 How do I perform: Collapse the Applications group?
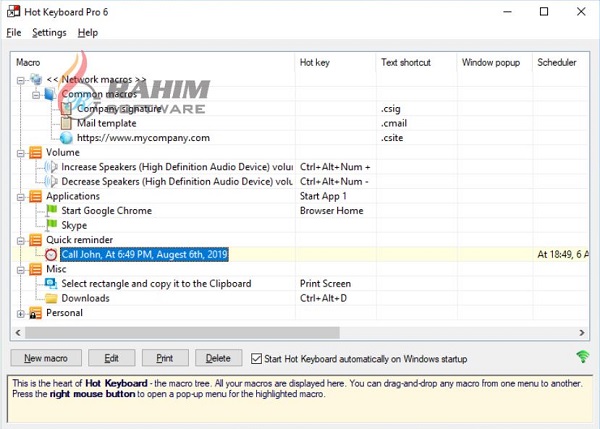pyautogui.click(x=21, y=197)
